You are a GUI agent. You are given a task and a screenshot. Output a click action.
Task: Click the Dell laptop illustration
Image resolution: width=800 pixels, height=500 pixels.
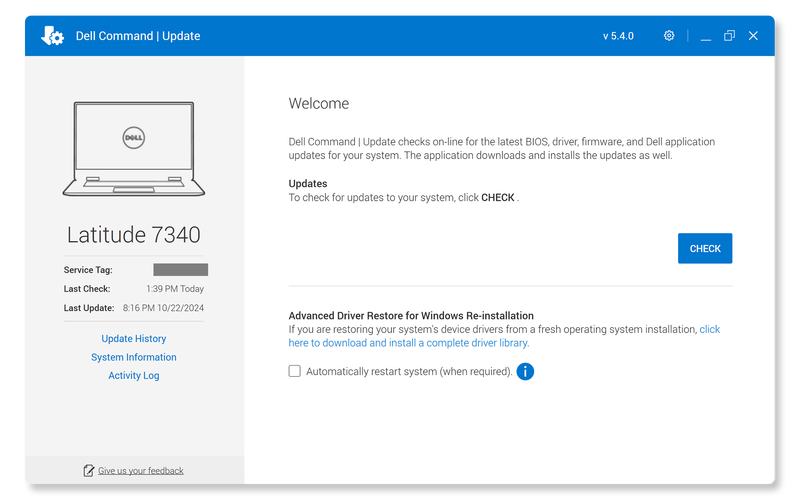pyautogui.click(x=133, y=148)
